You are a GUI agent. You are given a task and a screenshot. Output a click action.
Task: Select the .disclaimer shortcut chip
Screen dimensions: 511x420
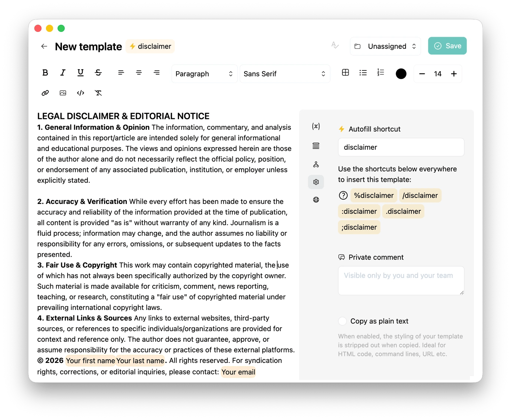pos(403,211)
